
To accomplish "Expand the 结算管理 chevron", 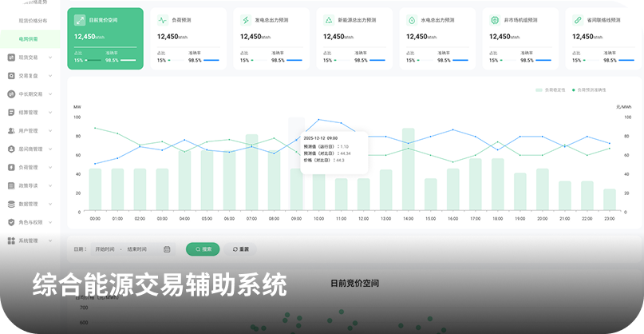I will tap(50, 113).
